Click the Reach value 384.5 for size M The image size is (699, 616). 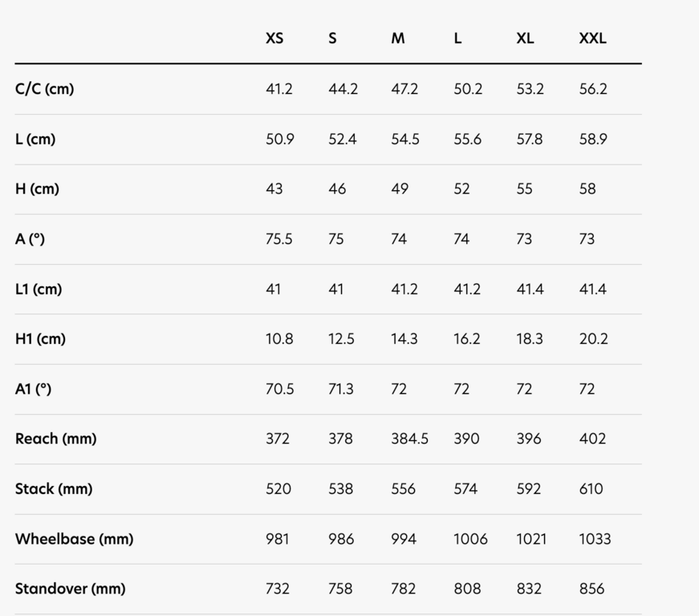coord(409,439)
